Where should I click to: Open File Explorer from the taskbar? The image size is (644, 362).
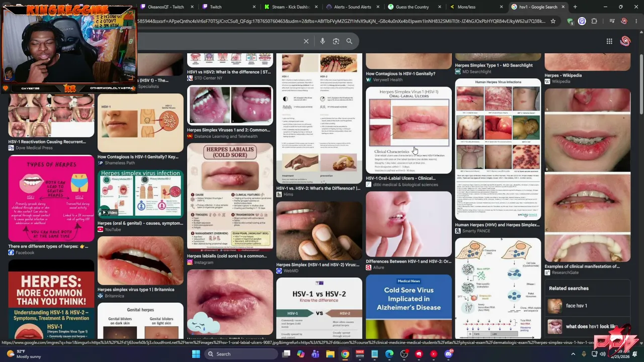330,354
